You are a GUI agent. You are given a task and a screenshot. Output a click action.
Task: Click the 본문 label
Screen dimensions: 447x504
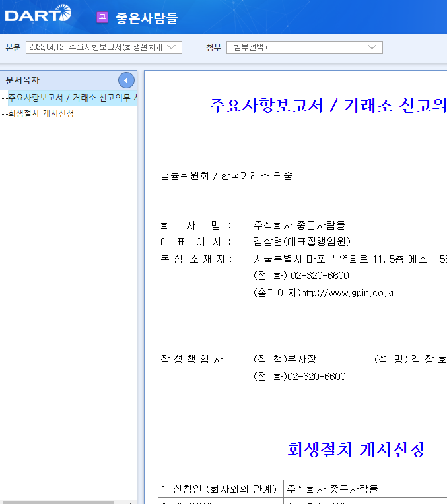coord(13,47)
